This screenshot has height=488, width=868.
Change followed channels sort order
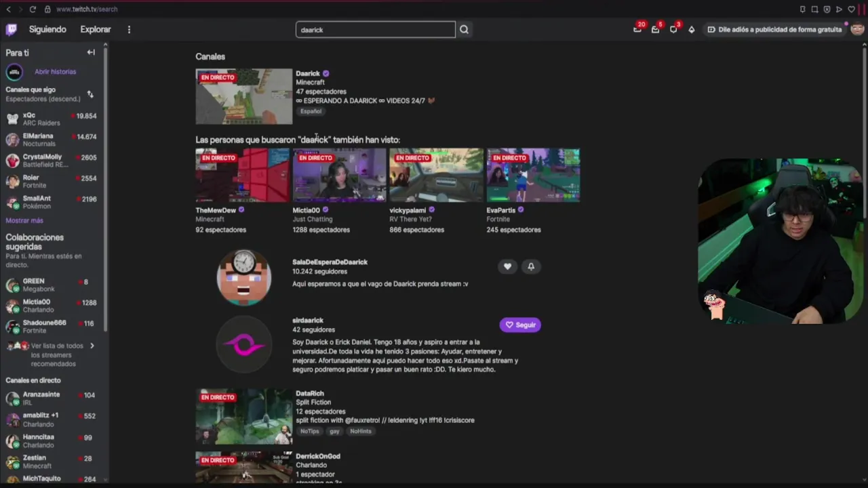click(x=90, y=94)
